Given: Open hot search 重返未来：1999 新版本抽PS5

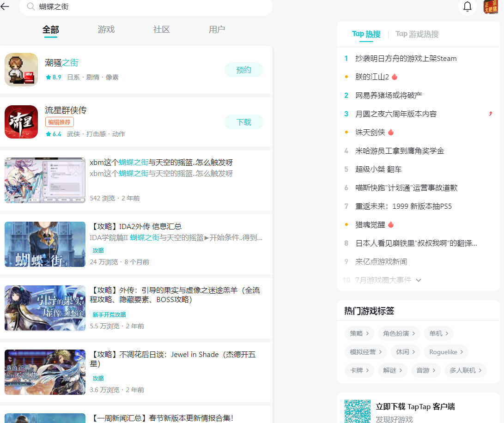Looking at the screenshot, I should [x=404, y=206].
